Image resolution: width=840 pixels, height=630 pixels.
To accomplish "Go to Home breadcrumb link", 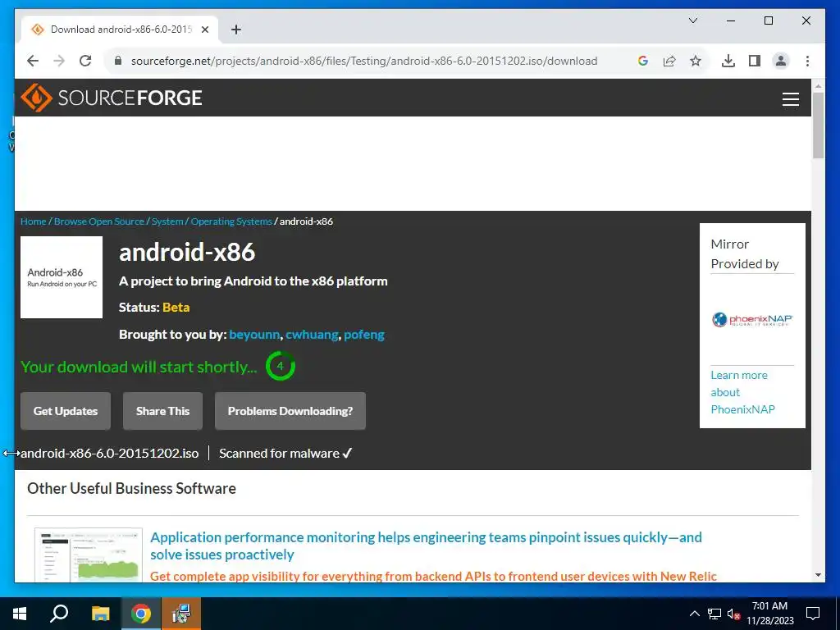I will (33, 221).
